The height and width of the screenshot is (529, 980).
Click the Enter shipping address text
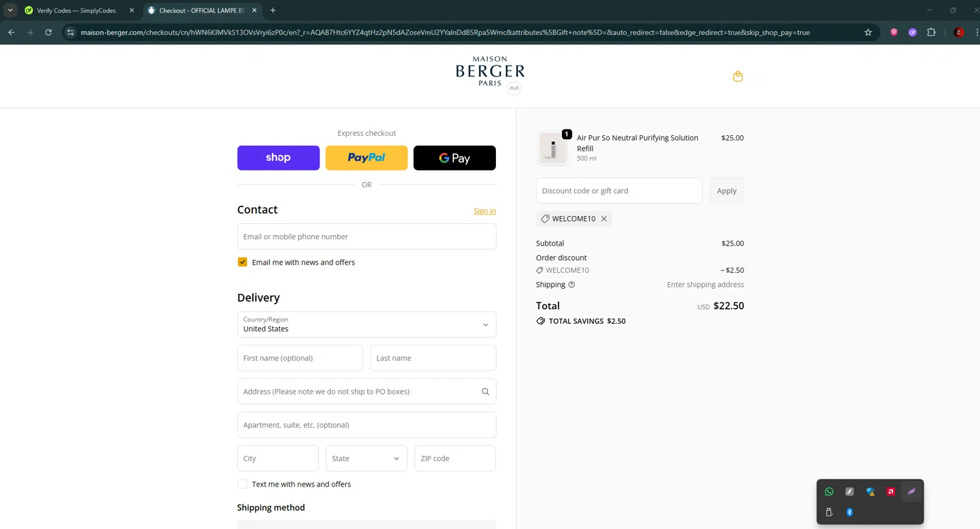coord(706,285)
